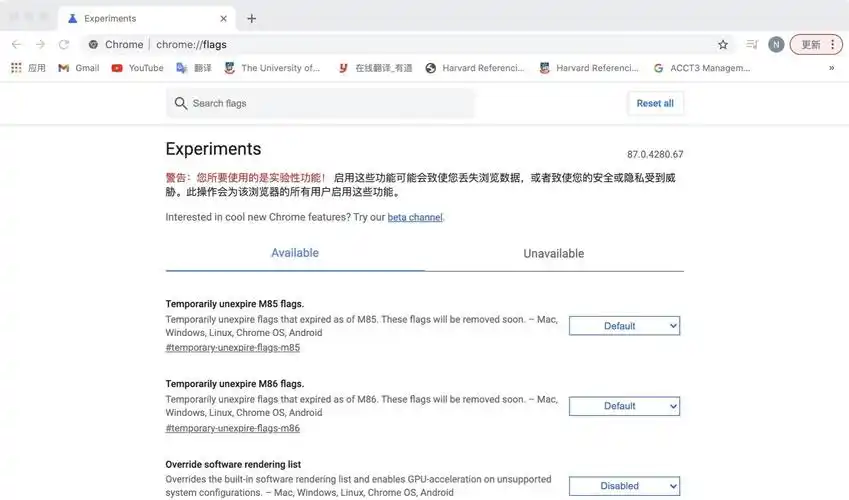Click the #temporary-unexpire-flags-m85 link
Viewport: 849px width, 500px height.
(x=232, y=348)
